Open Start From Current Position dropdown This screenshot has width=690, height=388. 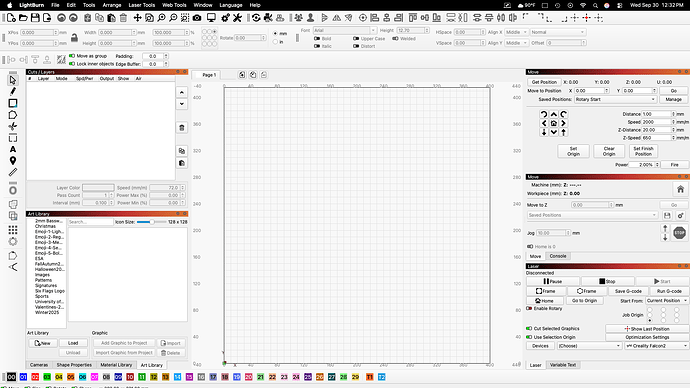(x=667, y=300)
